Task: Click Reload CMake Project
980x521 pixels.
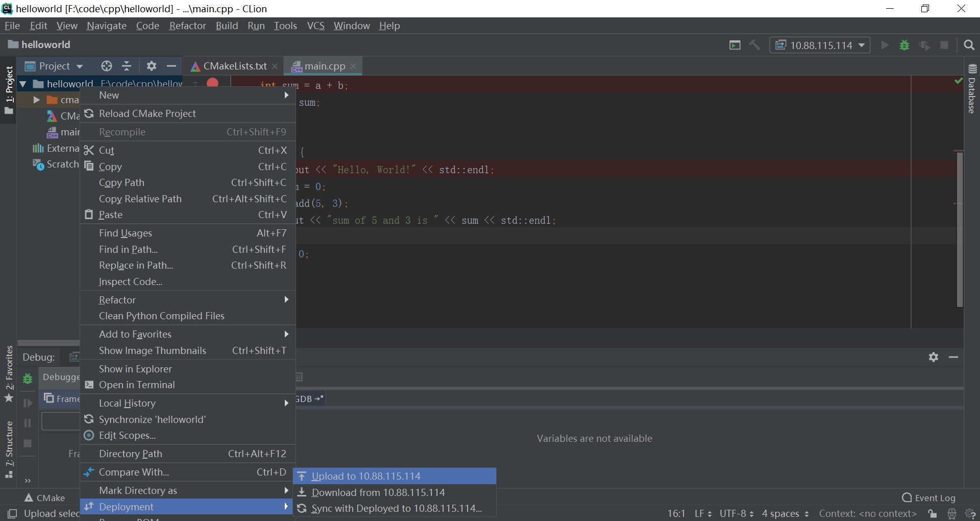Action: point(188,113)
